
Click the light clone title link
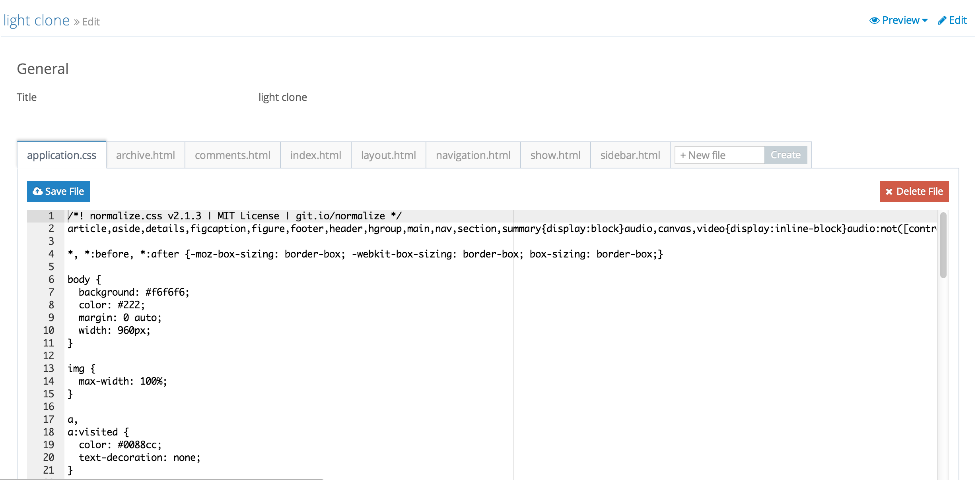37,20
